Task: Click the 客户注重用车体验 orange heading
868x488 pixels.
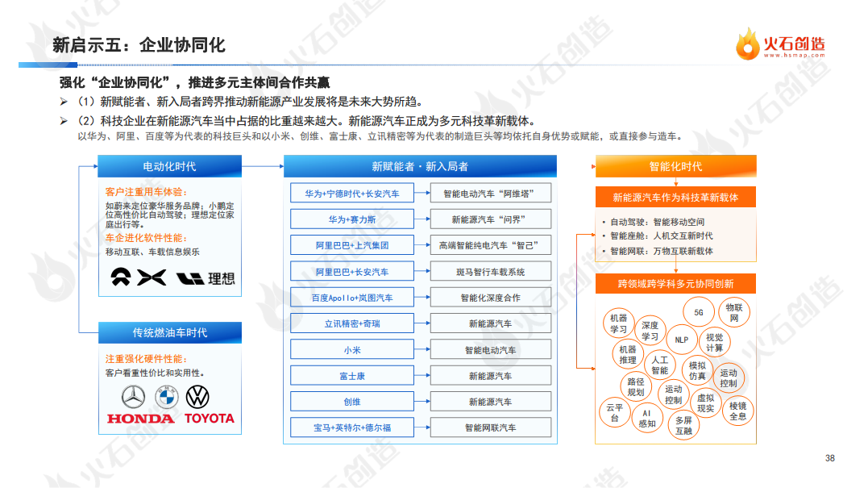Action: [x=146, y=192]
